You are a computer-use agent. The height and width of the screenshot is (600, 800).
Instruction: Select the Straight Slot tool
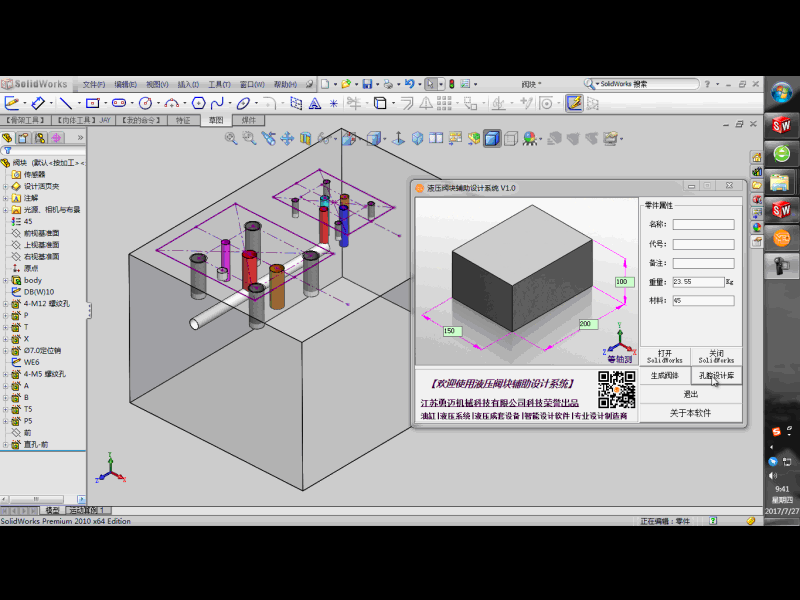[119, 103]
